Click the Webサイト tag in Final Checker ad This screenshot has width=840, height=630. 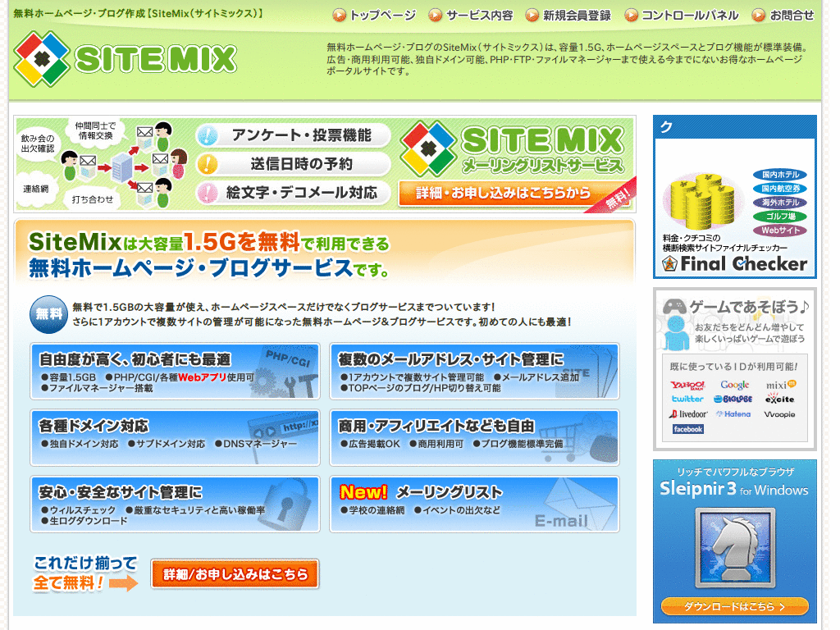(780, 231)
